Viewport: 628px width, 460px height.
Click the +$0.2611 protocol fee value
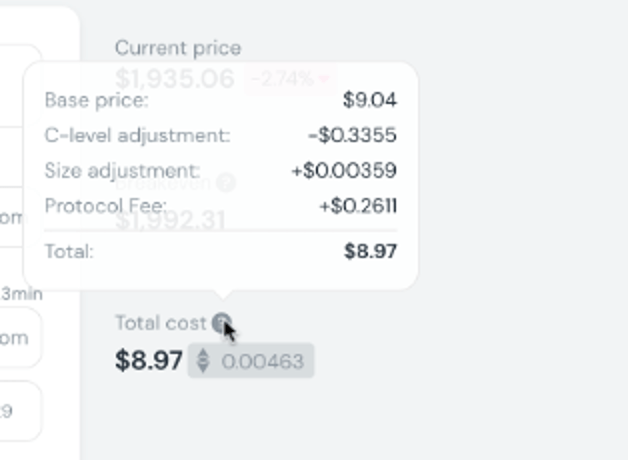point(357,206)
